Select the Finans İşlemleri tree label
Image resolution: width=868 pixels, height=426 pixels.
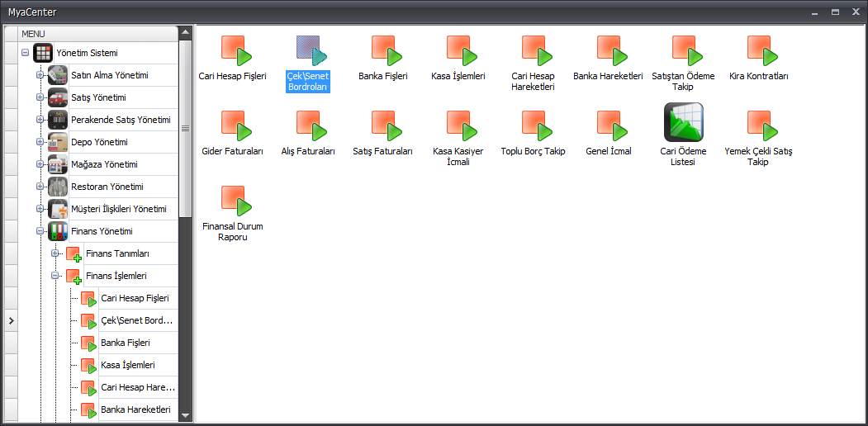(x=116, y=276)
